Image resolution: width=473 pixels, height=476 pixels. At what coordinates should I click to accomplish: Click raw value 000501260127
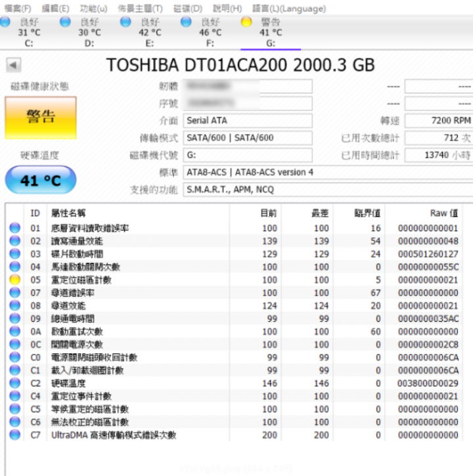point(428,254)
